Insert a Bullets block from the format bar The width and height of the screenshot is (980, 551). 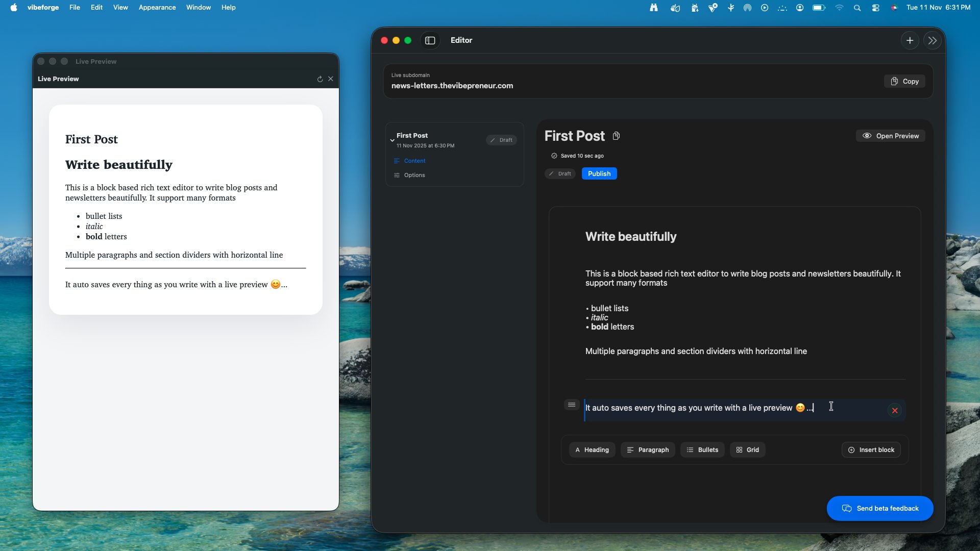click(702, 449)
